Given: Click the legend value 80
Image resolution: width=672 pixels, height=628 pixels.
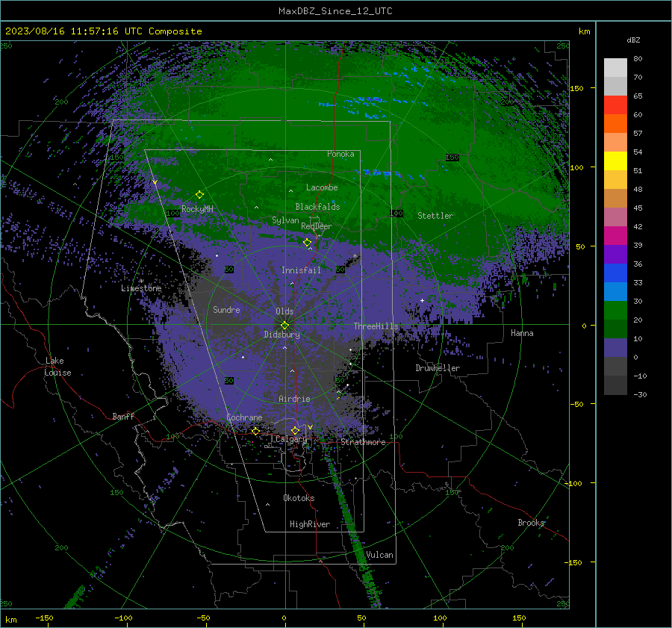Looking at the screenshot, I should (638, 59).
